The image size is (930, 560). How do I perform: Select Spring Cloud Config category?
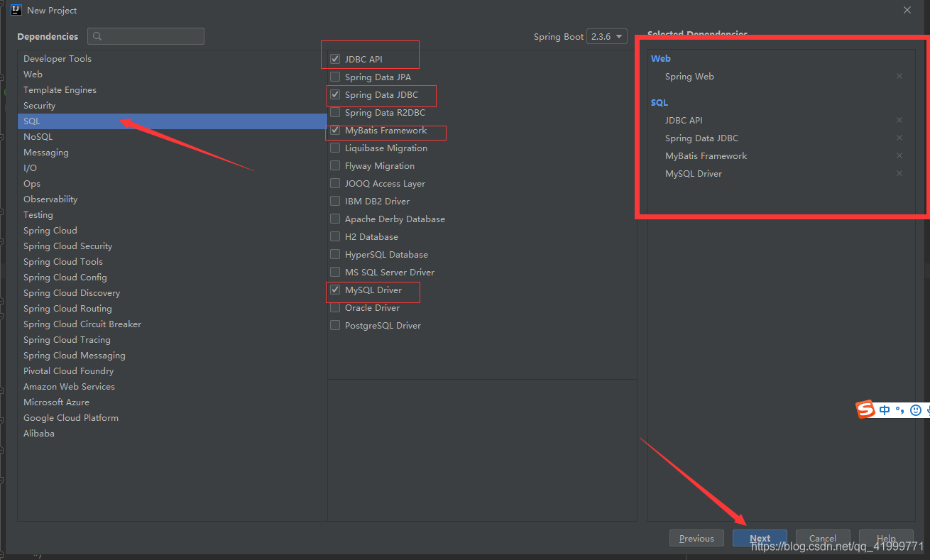pyautogui.click(x=172, y=277)
